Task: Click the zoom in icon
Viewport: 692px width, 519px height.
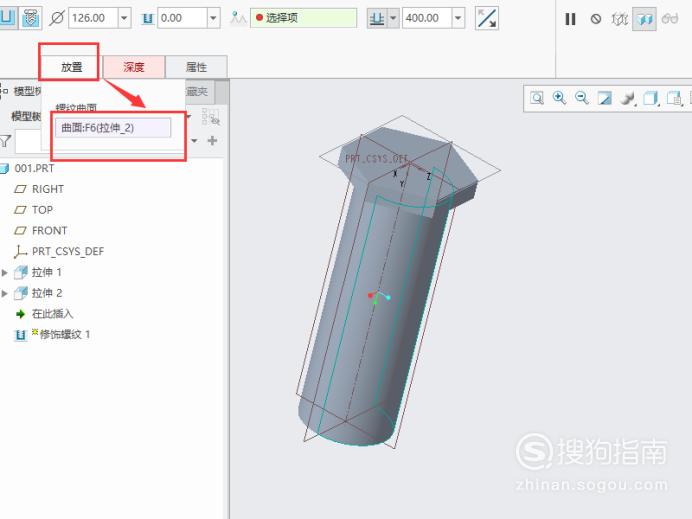Action: point(559,98)
